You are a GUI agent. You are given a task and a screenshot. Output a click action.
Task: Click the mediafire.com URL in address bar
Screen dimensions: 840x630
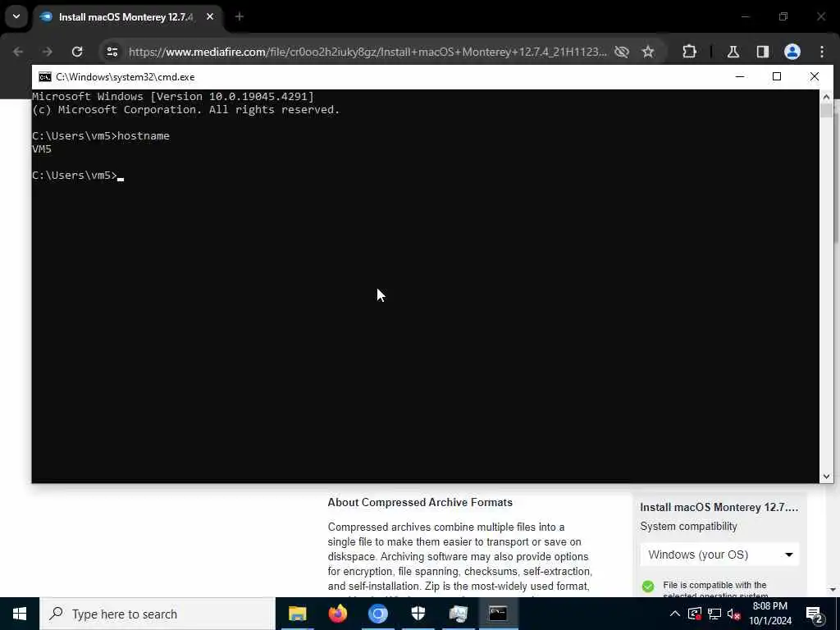(367, 52)
